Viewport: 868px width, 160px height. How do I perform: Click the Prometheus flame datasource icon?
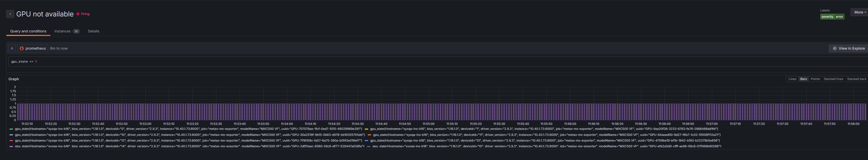coord(21,48)
